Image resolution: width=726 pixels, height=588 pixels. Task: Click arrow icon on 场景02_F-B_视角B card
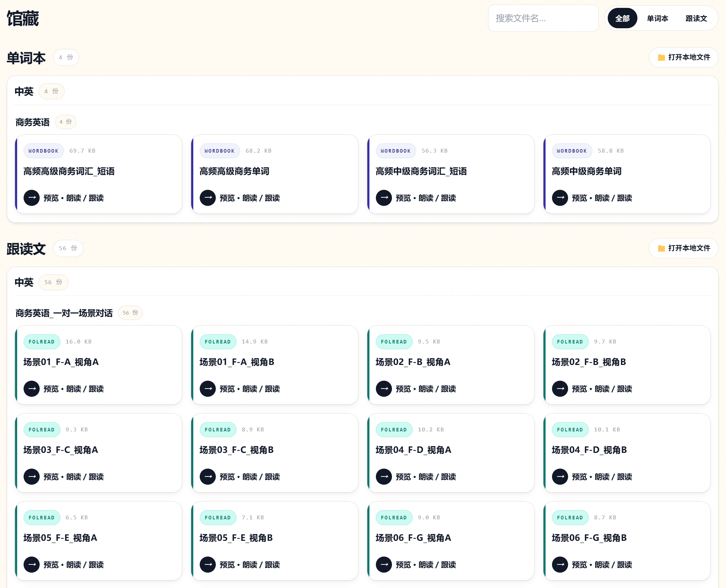click(x=560, y=389)
